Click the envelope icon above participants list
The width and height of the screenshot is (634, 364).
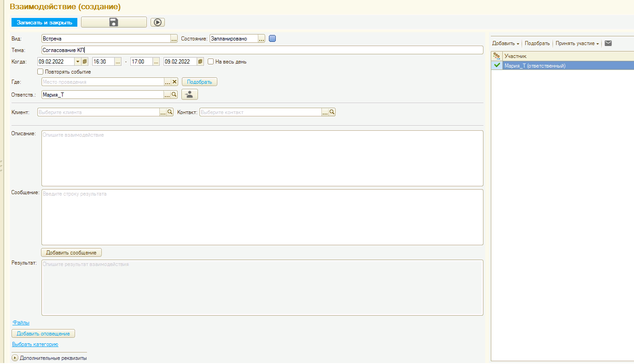(608, 43)
